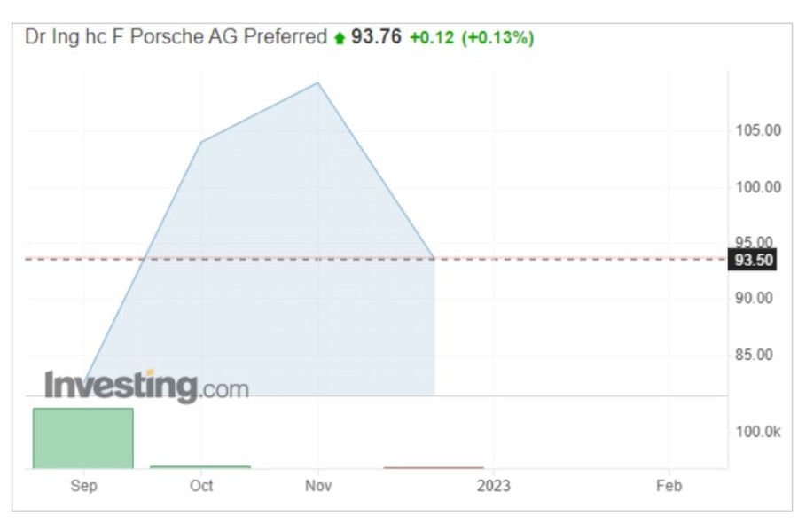Click the (+0.13%) percentage change
This screenshot has width=798, height=532.
click(x=497, y=38)
